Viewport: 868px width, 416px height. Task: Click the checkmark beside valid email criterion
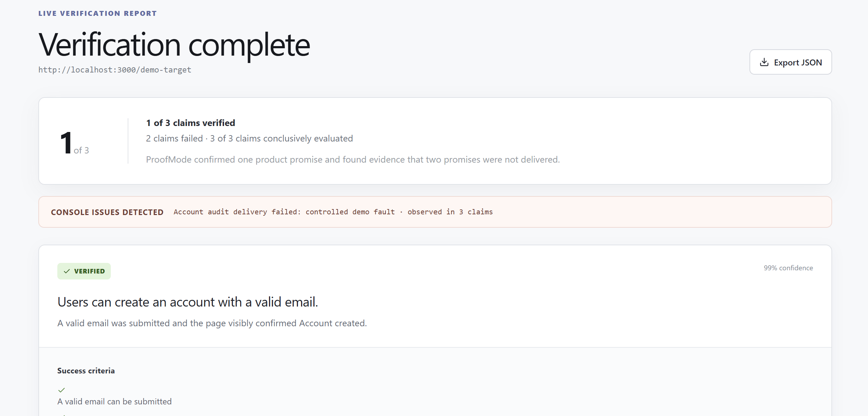click(62, 390)
